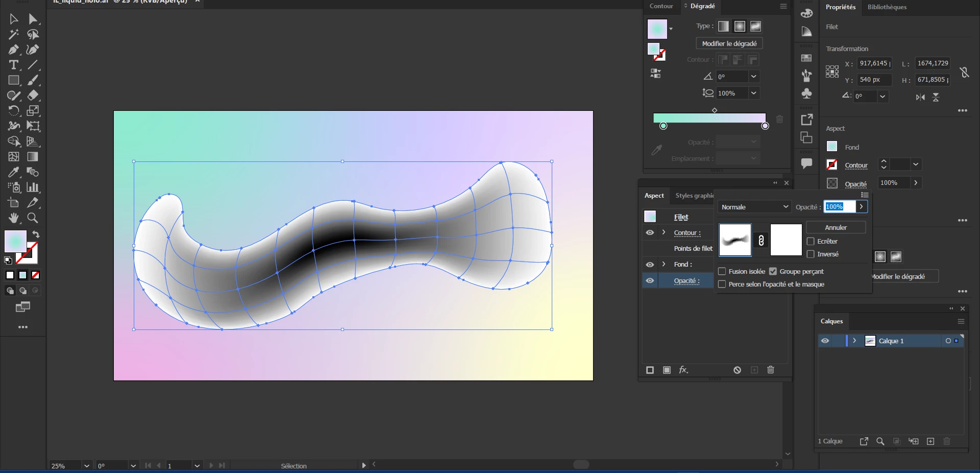The height and width of the screenshot is (473, 980).
Task: Flip horizontally in Transformation section
Action: point(920,97)
